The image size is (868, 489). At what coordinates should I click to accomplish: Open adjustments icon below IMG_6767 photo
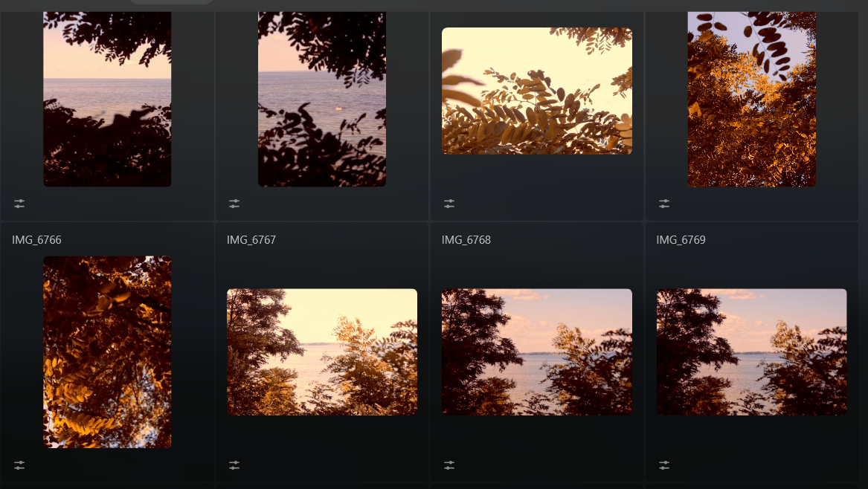pos(234,465)
